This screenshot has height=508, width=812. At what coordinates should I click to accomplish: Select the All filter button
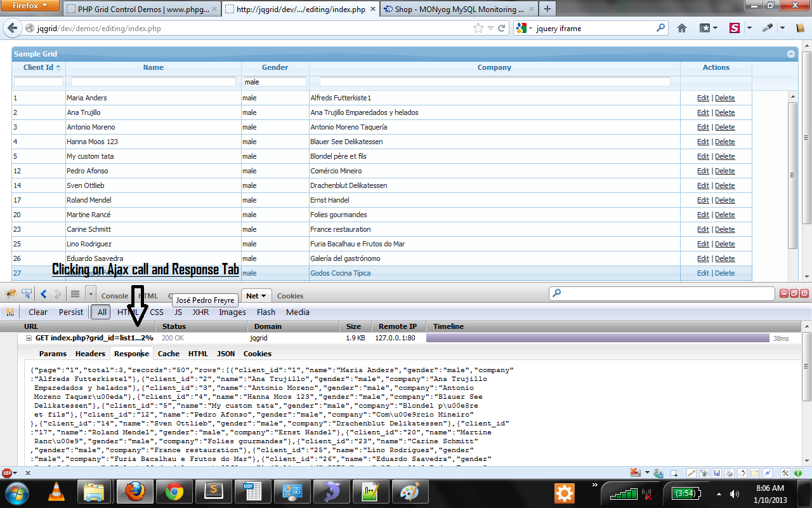tap(101, 312)
